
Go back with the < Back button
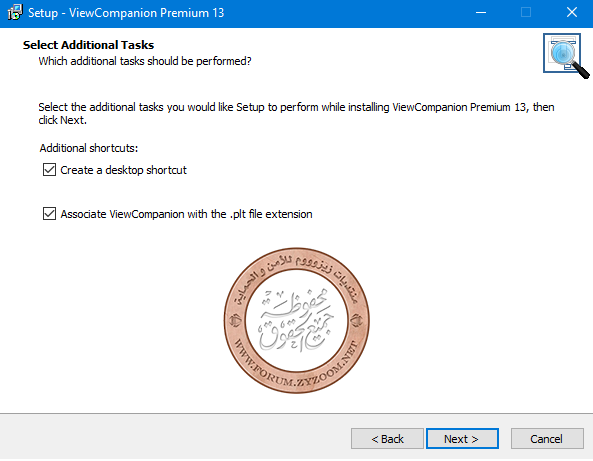tap(387, 439)
